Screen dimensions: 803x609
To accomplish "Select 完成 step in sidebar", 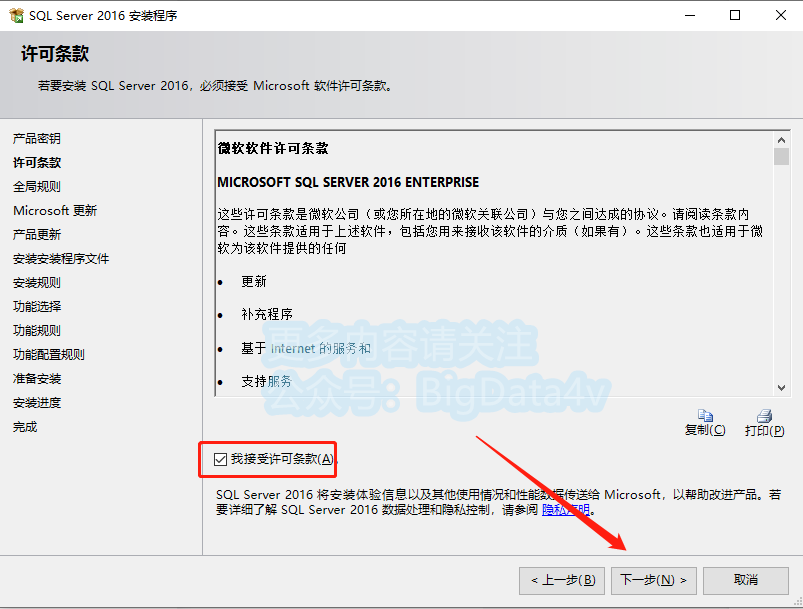I will 25,427.
